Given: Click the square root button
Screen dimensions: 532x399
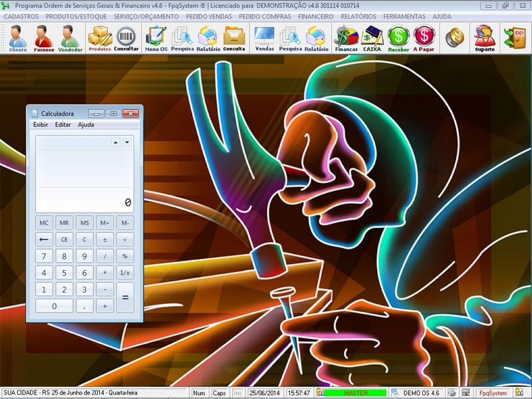Looking at the screenshot, I should (x=125, y=239).
